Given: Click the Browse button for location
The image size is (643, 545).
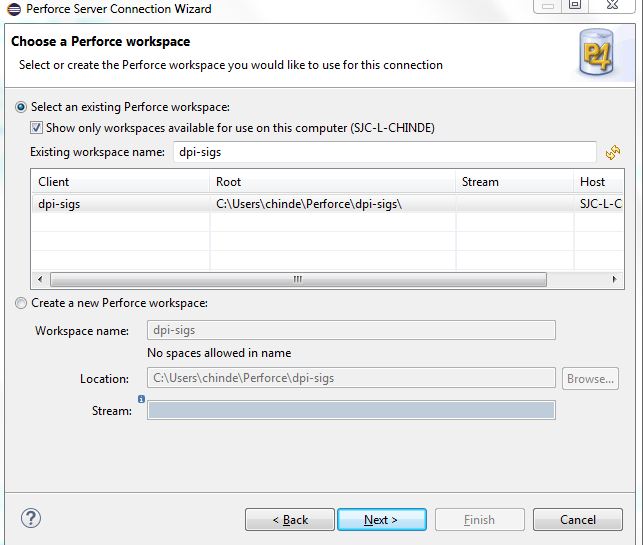Looking at the screenshot, I should pos(590,379).
